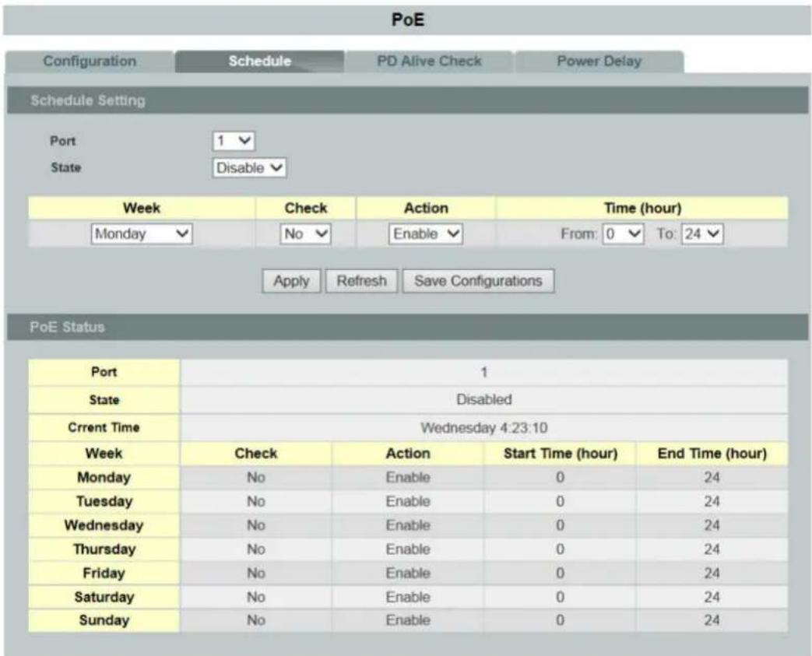This screenshot has width=812, height=656.
Task: Click the Crrent Time value Wednesday 4:23:10
Action: (483, 428)
